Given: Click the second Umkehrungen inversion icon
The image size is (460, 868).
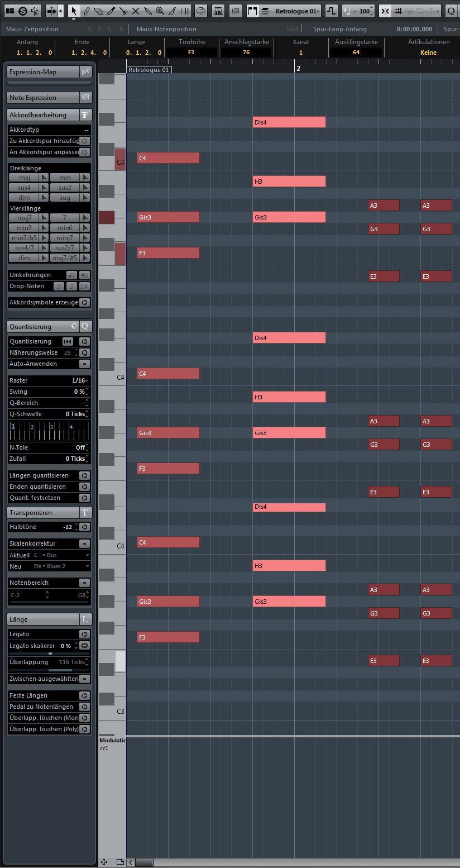Looking at the screenshot, I should 84,275.
